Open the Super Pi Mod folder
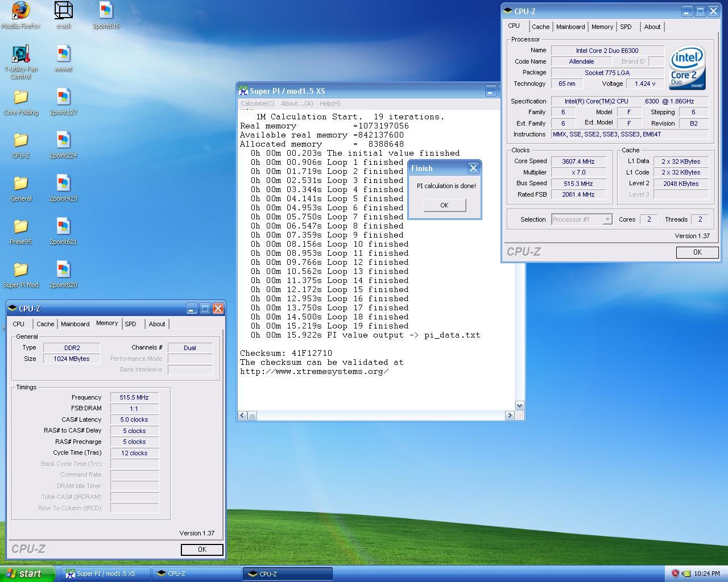 [x=21, y=275]
